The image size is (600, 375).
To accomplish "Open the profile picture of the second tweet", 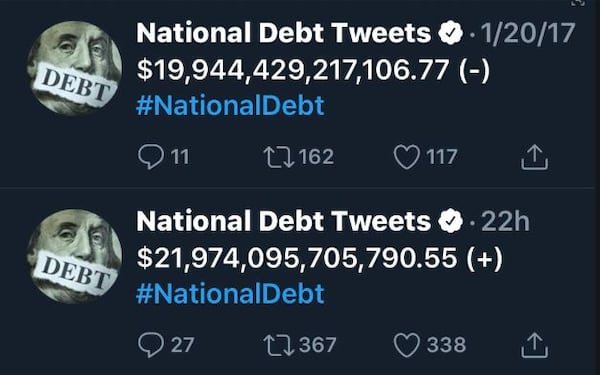I will coord(74,256).
